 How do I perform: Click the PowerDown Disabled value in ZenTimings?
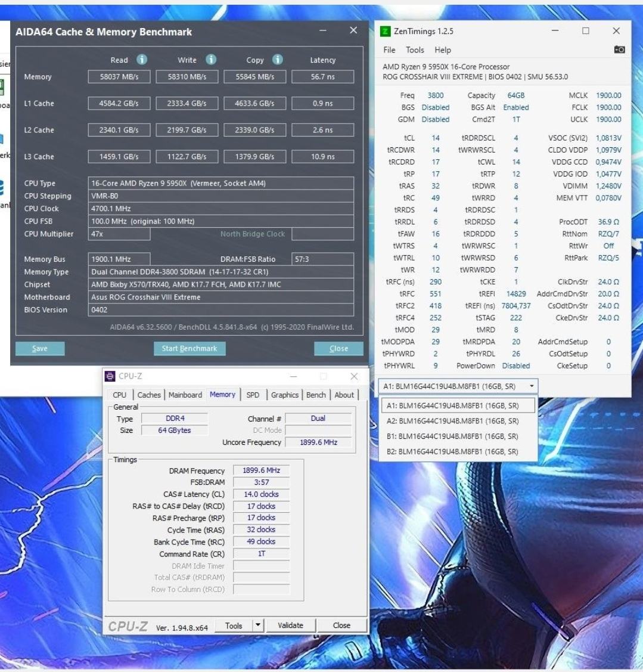(516, 366)
